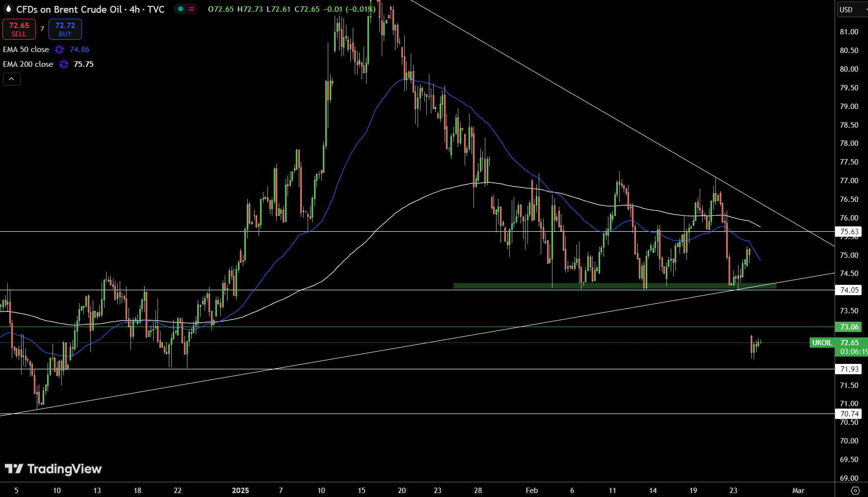Image resolution: width=868 pixels, height=497 pixels.
Task: Select the EMA 200 close indicator label
Action: point(28,64)
